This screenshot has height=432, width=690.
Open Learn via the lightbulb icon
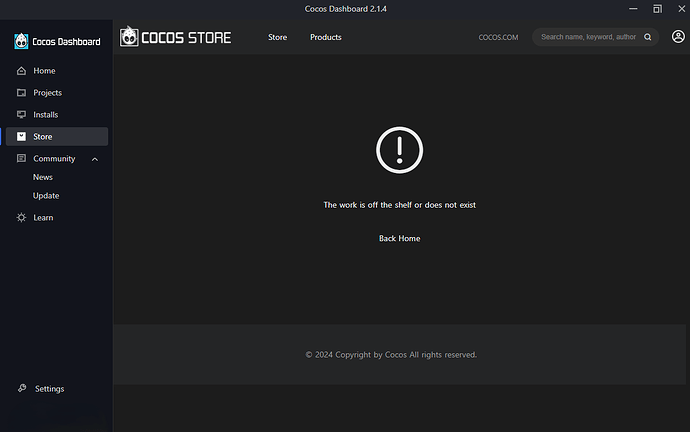point(21,218)
